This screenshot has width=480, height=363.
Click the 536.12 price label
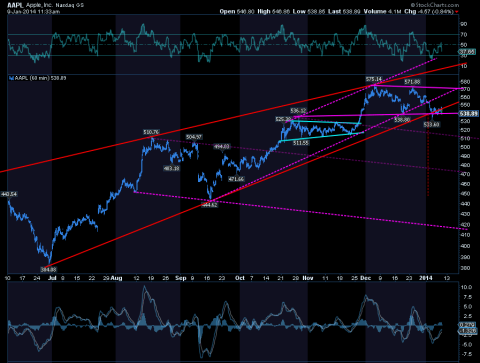[x=298, y=111]
